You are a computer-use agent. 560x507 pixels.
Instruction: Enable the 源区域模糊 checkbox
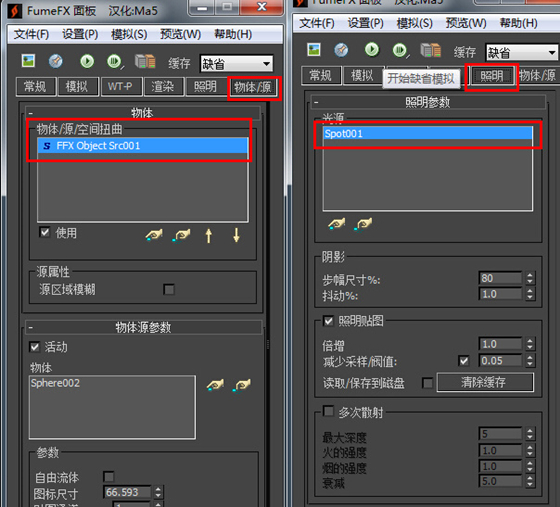pos(169,289)
